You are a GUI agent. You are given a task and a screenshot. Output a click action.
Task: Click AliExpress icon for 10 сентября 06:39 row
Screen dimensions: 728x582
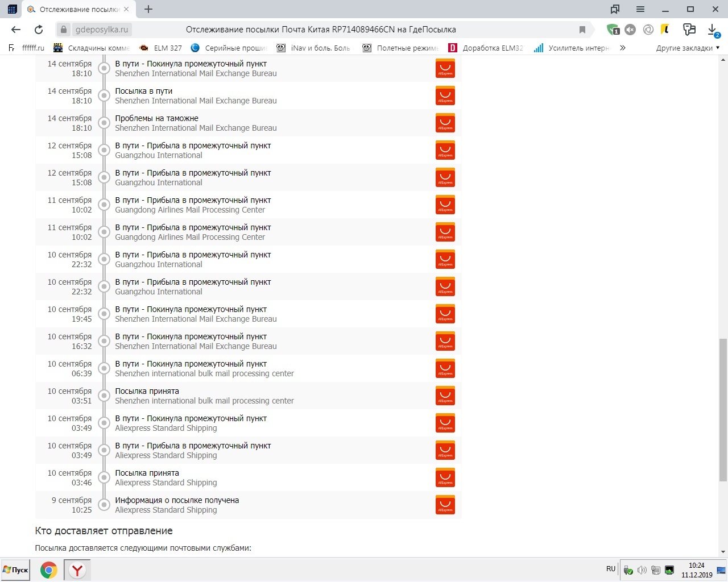click(445, 368)
